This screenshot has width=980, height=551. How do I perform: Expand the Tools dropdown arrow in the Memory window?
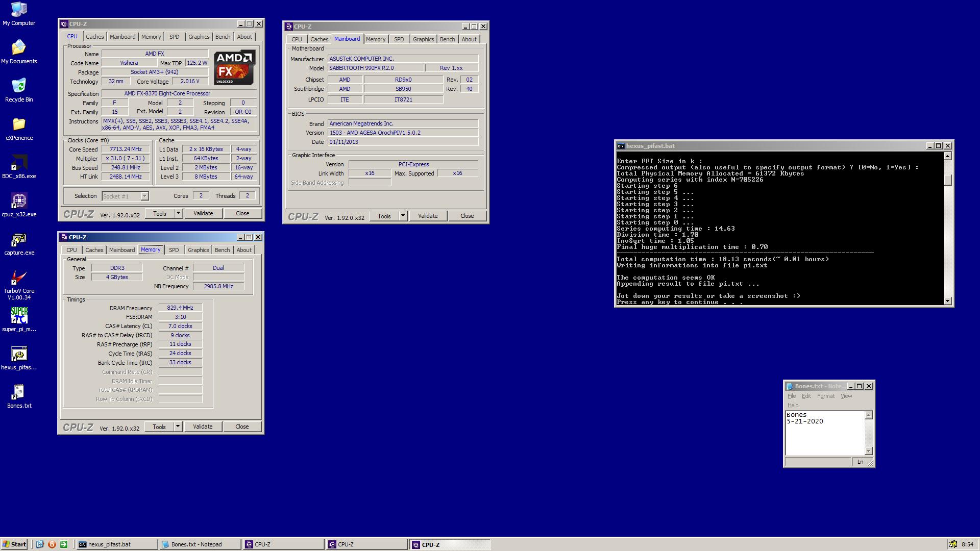point(178,427)
